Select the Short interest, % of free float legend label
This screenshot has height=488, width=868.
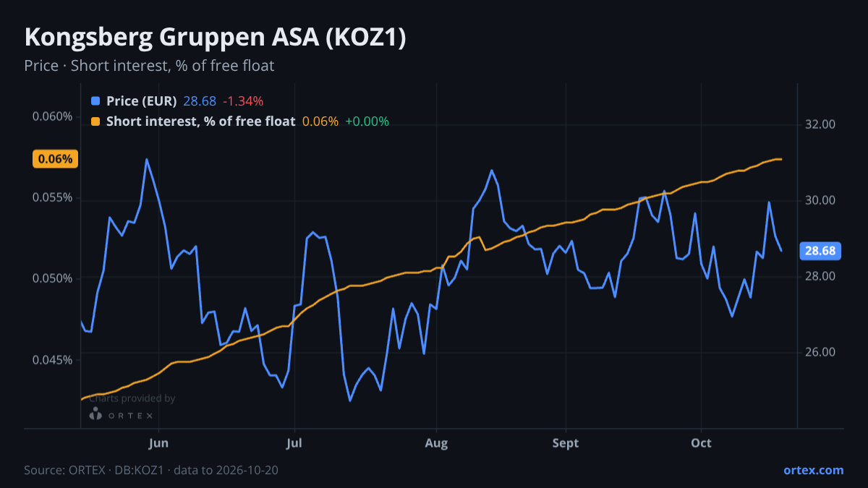point(200,121)
